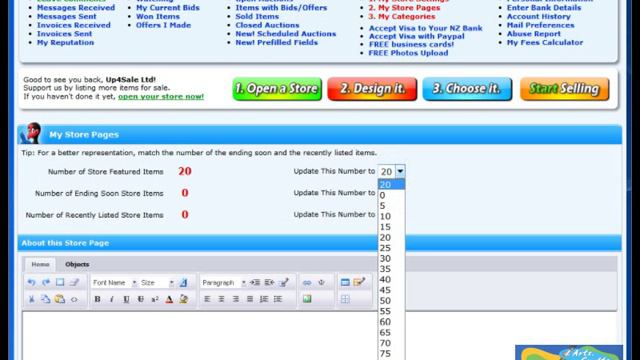Insert a hyperlink with chain icon
640x360 pixels.
tap(307, 282)
